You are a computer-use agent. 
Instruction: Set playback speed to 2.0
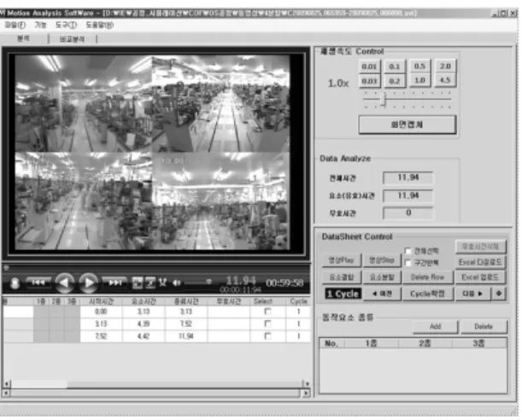(x=445, y=67)
